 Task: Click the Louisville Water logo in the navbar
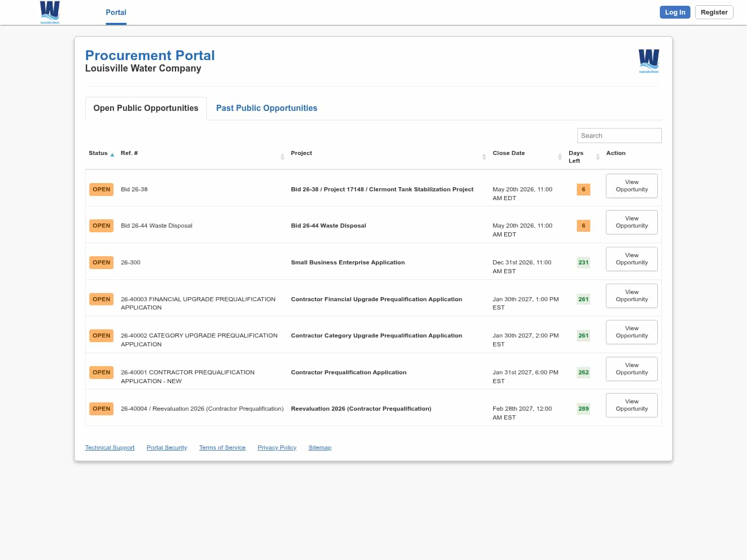[x=50, y=12]
